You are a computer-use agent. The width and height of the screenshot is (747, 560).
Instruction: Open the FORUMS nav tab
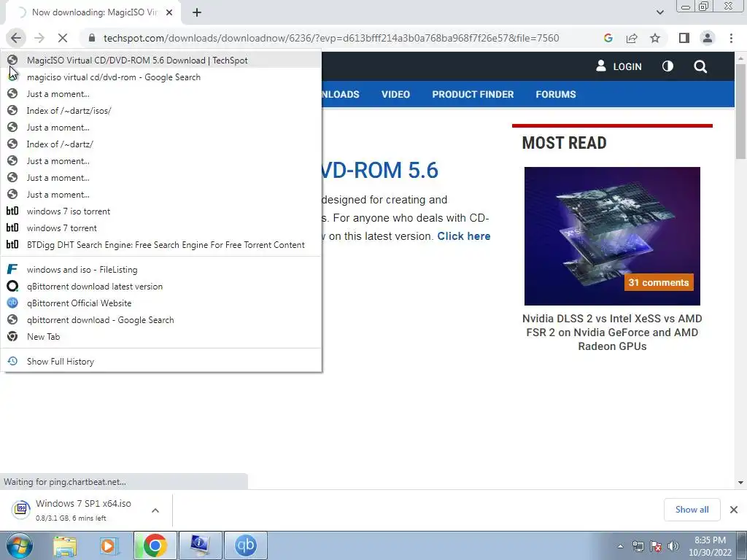(555, 94)
